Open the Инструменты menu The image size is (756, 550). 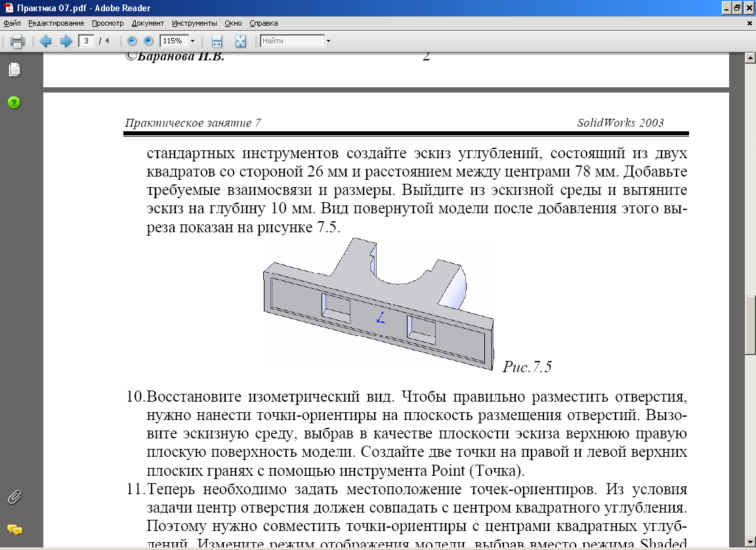coord(194,23)
